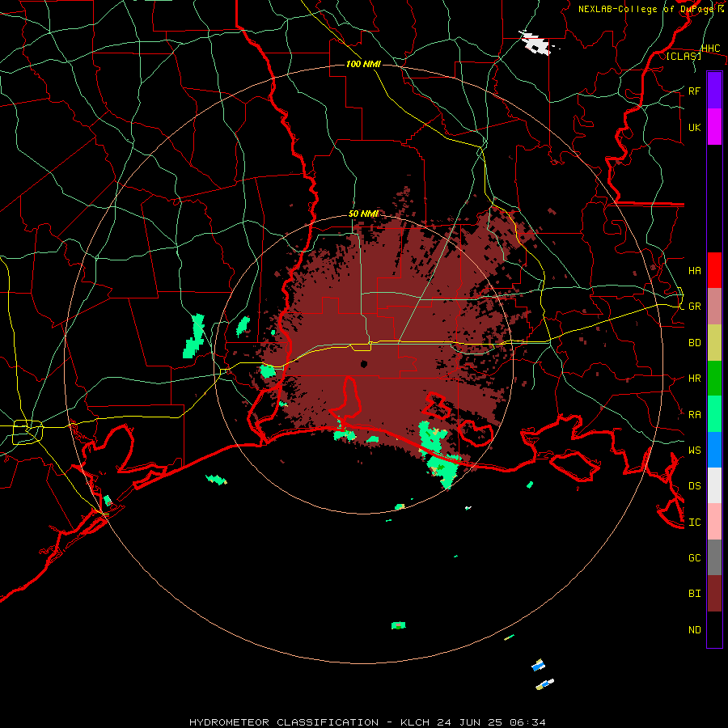Click the "WS" legend label

point(694,450)
